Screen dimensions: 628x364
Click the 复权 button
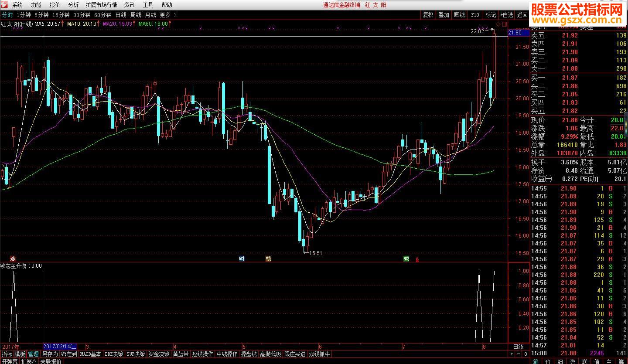[428, 15]
